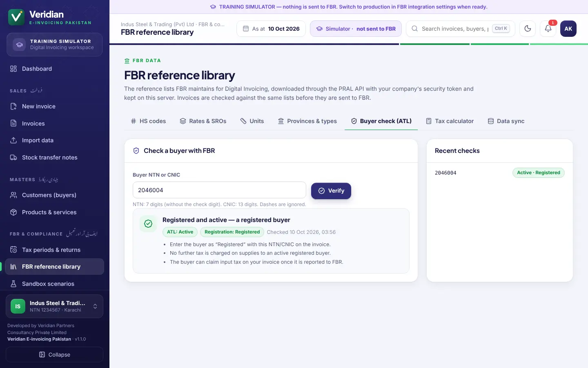The image size is (588, 368).
Task: Open Stock transfer notes
Action: 55,157
